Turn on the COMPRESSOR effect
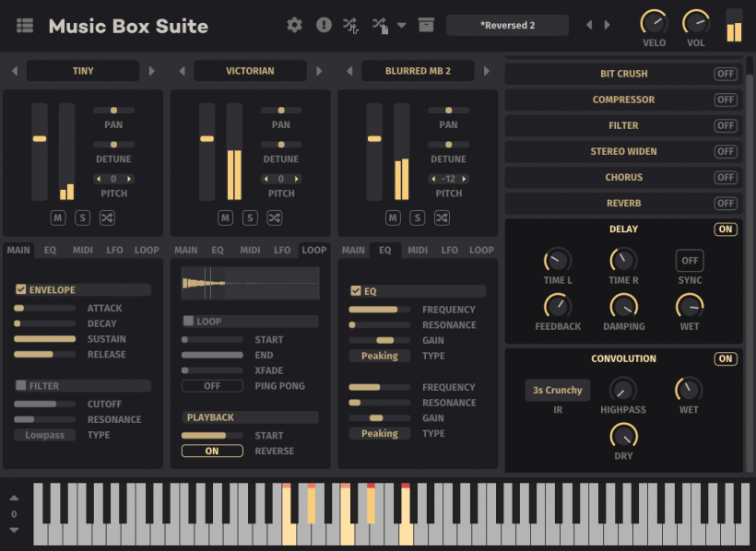756x551 pixels. pos(726,100)
